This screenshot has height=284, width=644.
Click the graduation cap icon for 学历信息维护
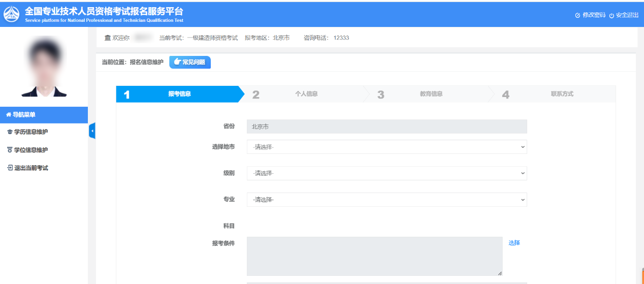click(10, 132)
